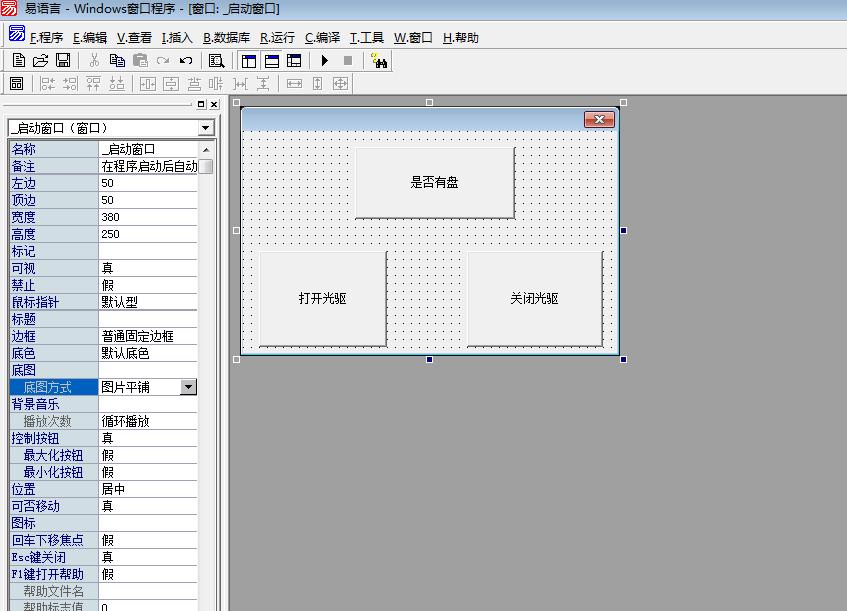Click the New file toolbar icon
The height and width of the screenshot is (611, 847).
(18, 61)
